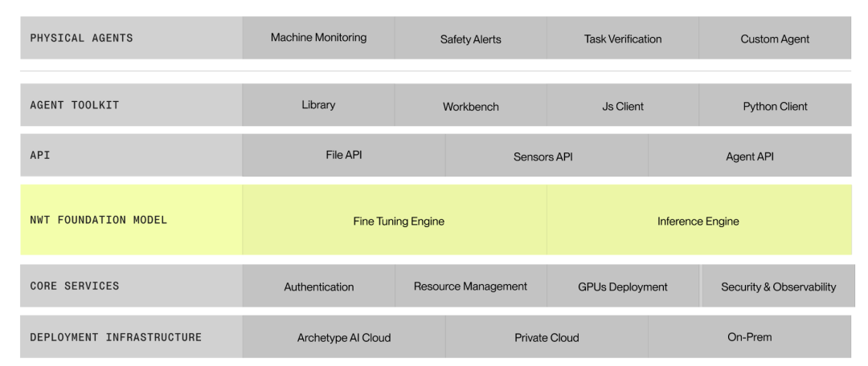Click the Machine Monitoring block
The width and height of the screenshot is (868, 366).
[x=318, y=38]
